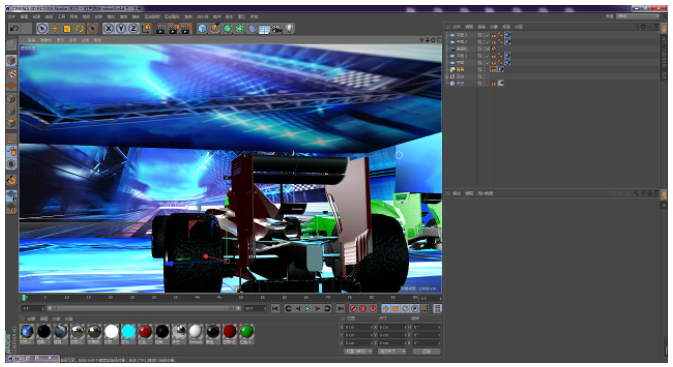Viewport: 673px width, 367px height.
Task: Select the Live Selection tool
Action: [x=42, y=29]
